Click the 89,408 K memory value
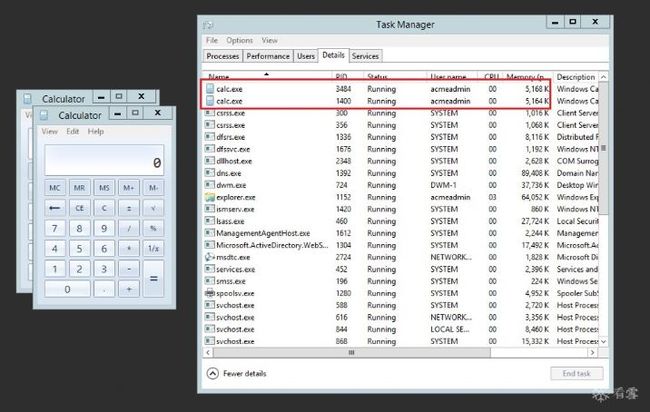The height and width of the screenshot is (412, 650). pyautogui.click(x=535, y=173)
